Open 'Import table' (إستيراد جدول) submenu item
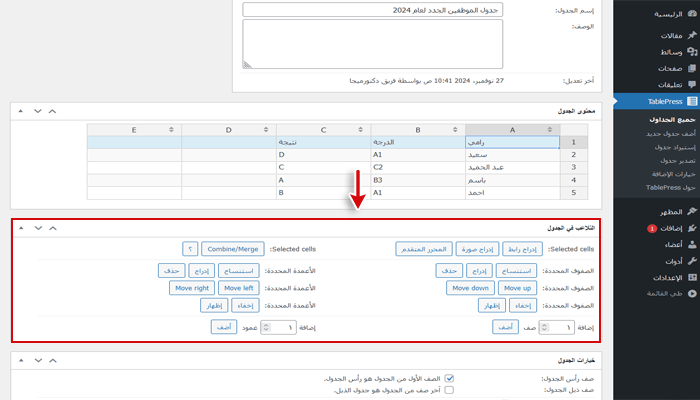 tap(654, 147)
